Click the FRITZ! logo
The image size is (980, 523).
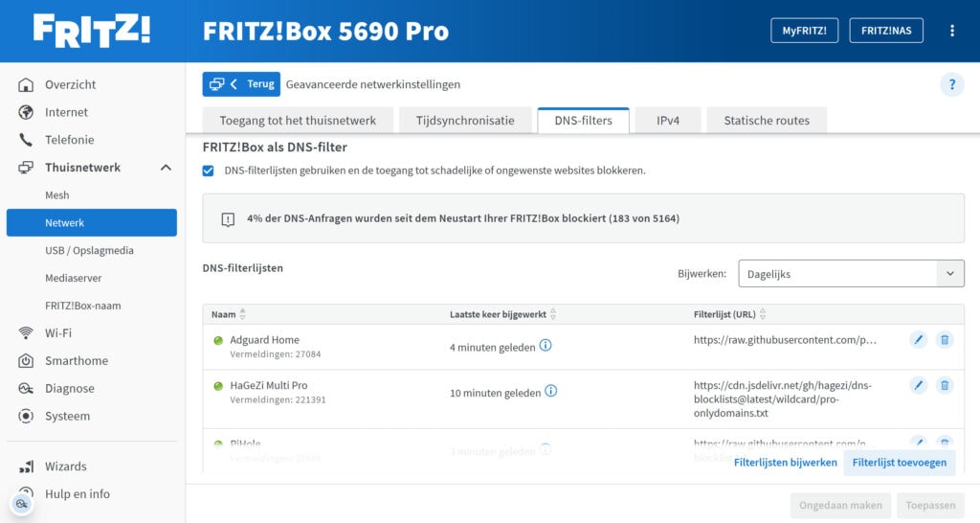coord(92,31)
